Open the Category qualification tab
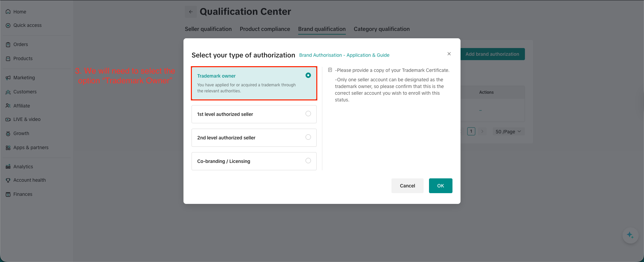The width and height of the screenshot is (644, 262). (x=382, y=29)
